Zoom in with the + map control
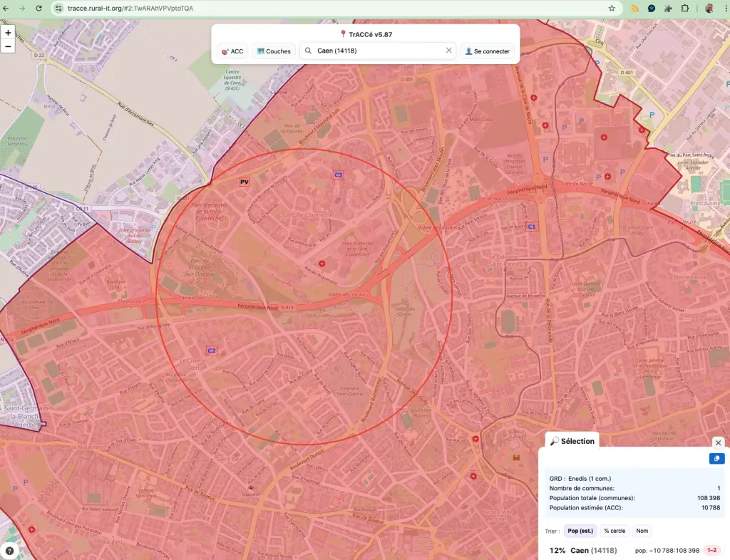The image size is (730, 560). tap(8, 32)
